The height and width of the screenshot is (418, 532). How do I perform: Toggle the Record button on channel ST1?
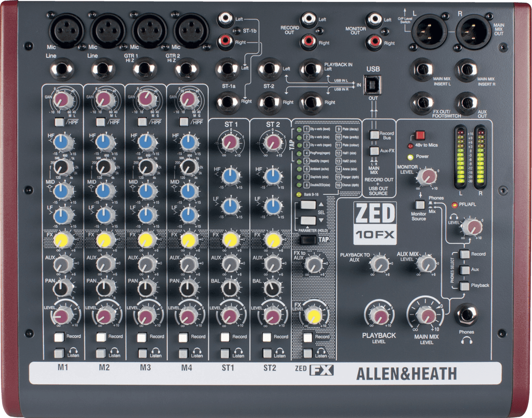pos(225,337)
